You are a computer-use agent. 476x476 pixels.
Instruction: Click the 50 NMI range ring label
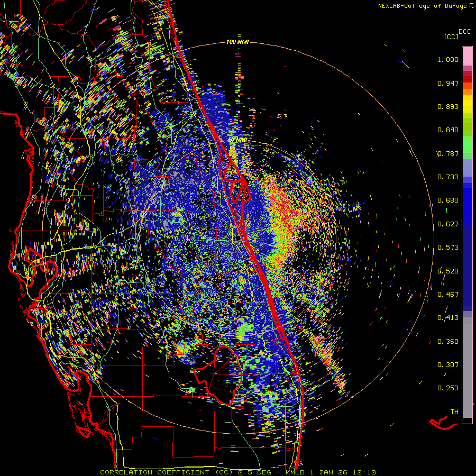pos(237,140)
